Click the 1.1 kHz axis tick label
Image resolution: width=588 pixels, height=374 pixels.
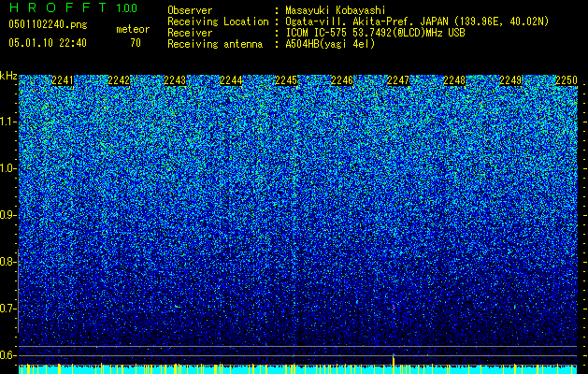click(x=7, y=122)
